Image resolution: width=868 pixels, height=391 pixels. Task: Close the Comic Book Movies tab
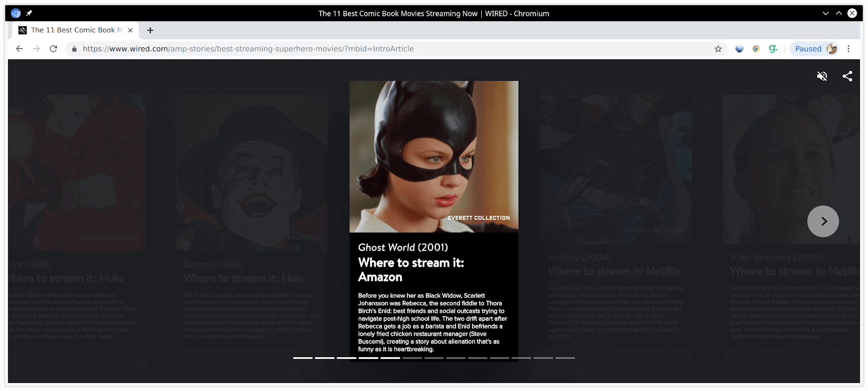pos(130,30)
